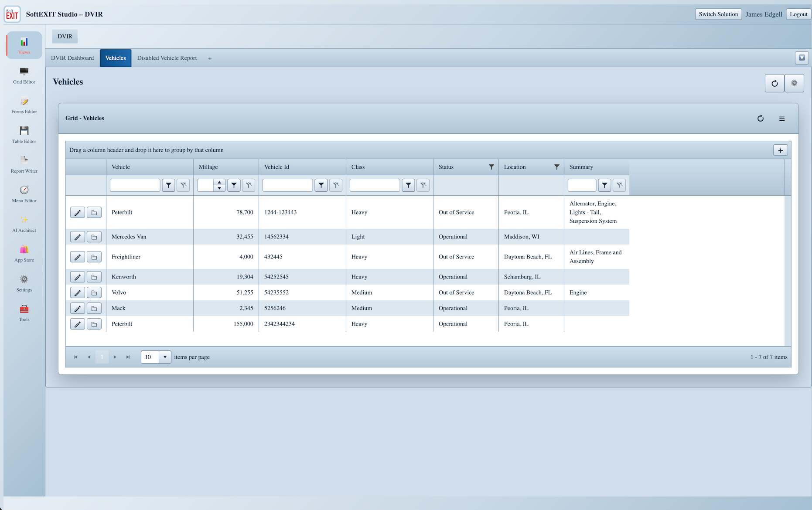This screenshot has width=812, height=510.
Task: Open the Views sidebar section
Action: pos(24,45)
